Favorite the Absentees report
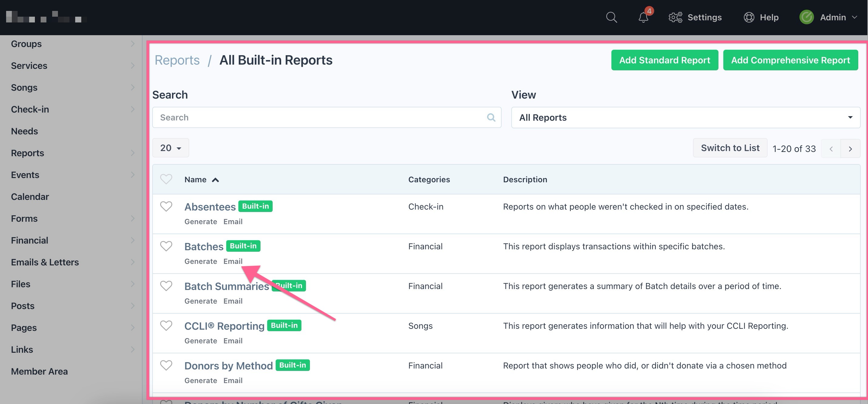 click(166, 206)
